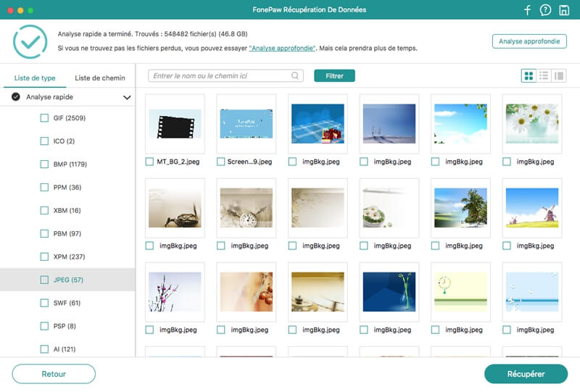Click the Récupérer button
Image resolution: width=580 pixels, height=392 pixels.
(526, 374)
